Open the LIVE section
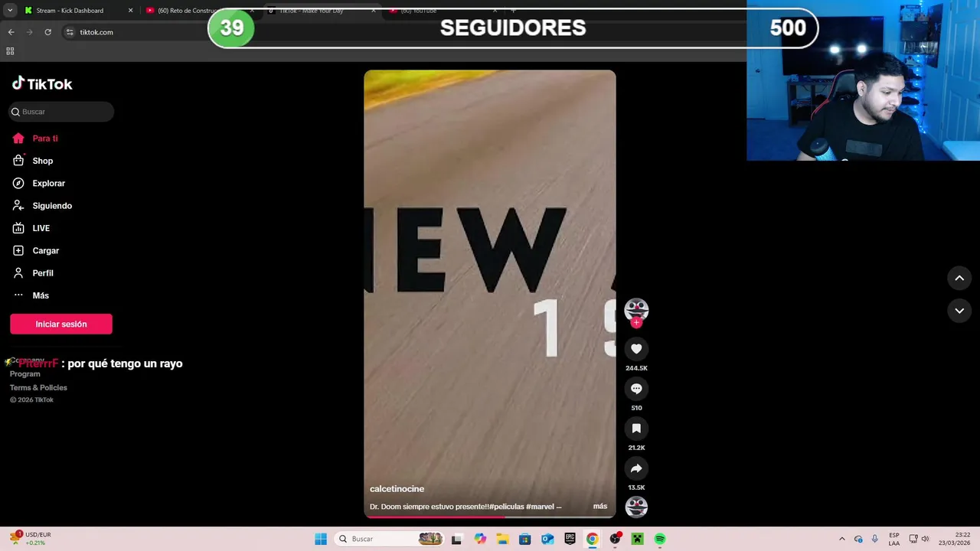This screenshot has width=980, height=551. (x=31, y=228)
